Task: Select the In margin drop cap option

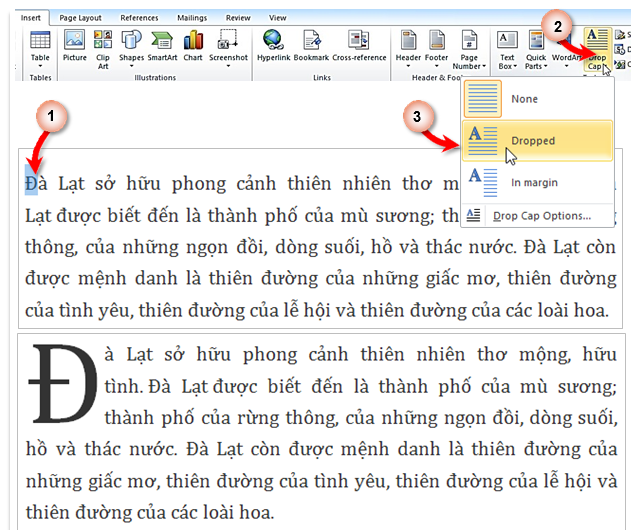Action: point(536,183)
